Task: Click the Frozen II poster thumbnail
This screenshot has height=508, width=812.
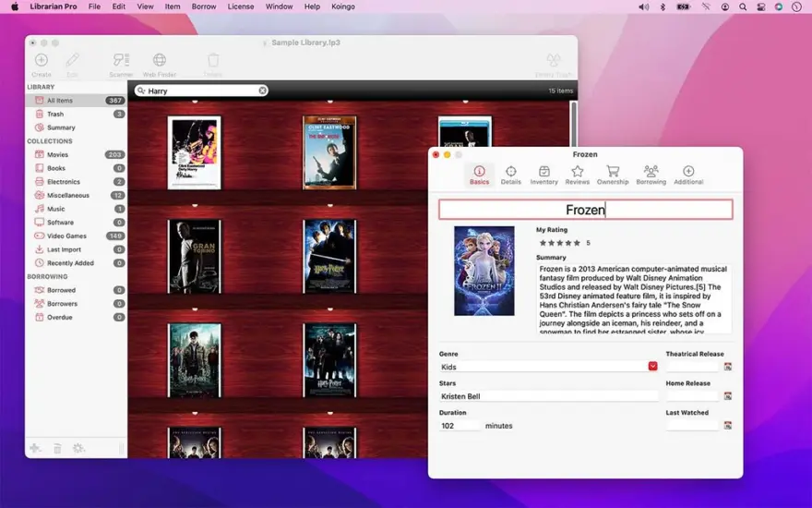Action: tap(484, 271)
